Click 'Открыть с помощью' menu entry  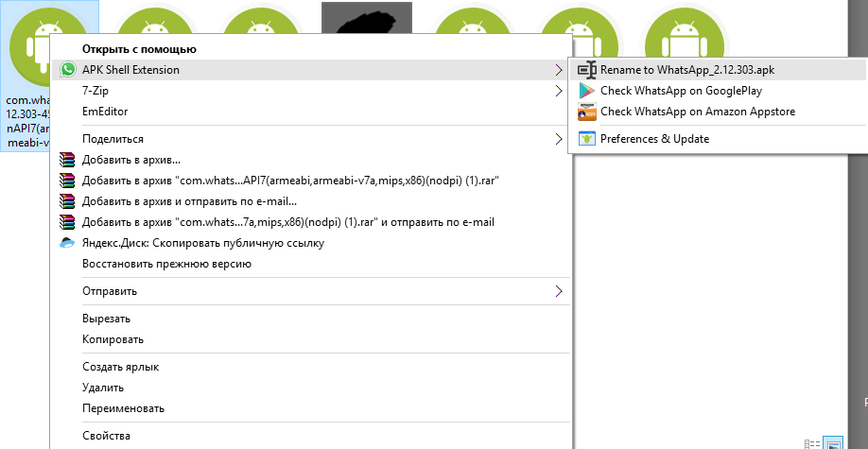tap(139, 48)
